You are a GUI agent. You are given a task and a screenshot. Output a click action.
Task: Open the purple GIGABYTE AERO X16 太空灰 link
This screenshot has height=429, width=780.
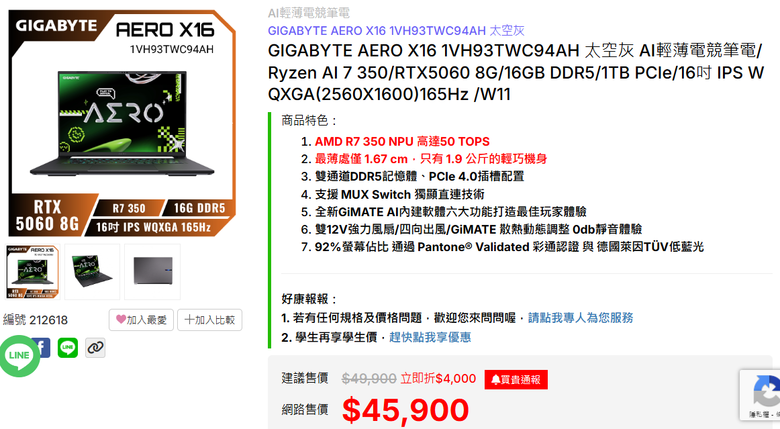[396, 31]
